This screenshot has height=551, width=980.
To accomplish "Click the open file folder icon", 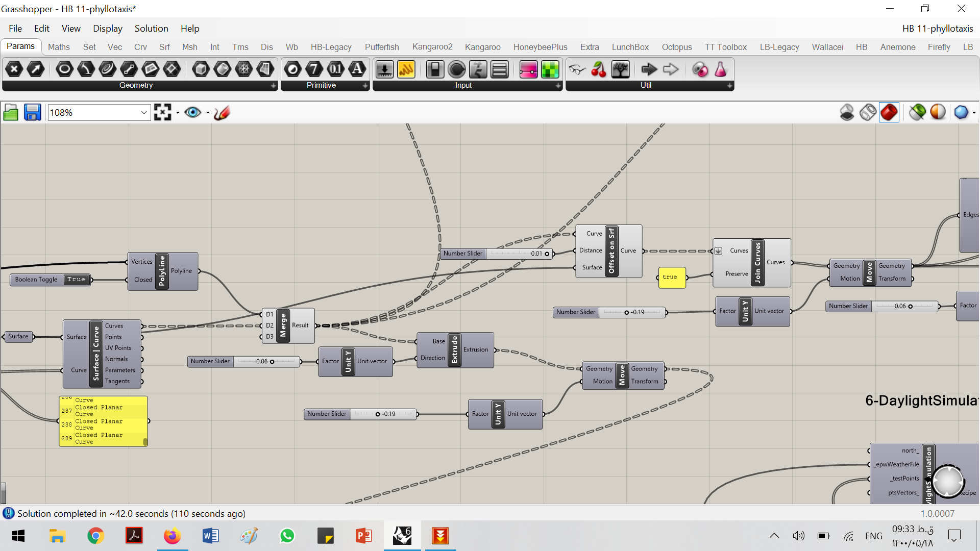I will pos(11,112).
